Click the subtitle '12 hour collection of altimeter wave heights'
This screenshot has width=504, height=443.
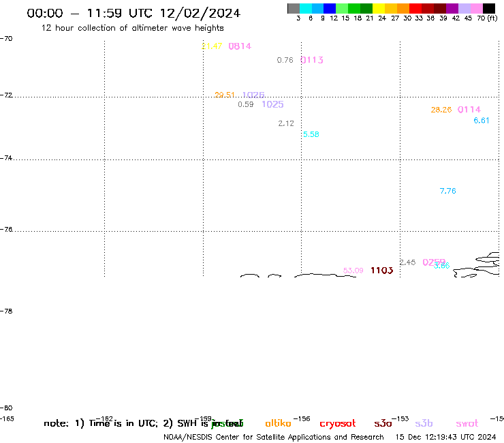tap(132, 28)
